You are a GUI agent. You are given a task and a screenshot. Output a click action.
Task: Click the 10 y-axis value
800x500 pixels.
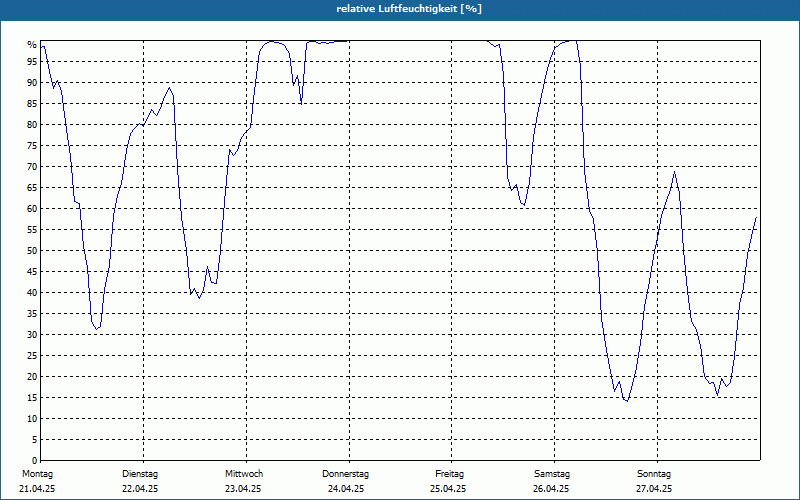(x=32, y=418)
